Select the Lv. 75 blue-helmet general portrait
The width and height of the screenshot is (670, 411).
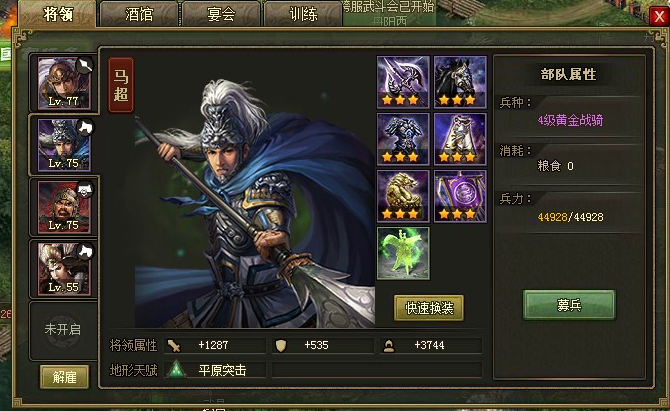[64, 145]
